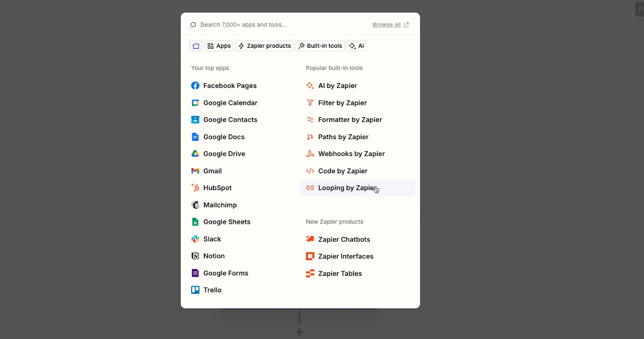644x339 pixels.
Task: Click the Google Contacts icon
Action: coord(195,120)
